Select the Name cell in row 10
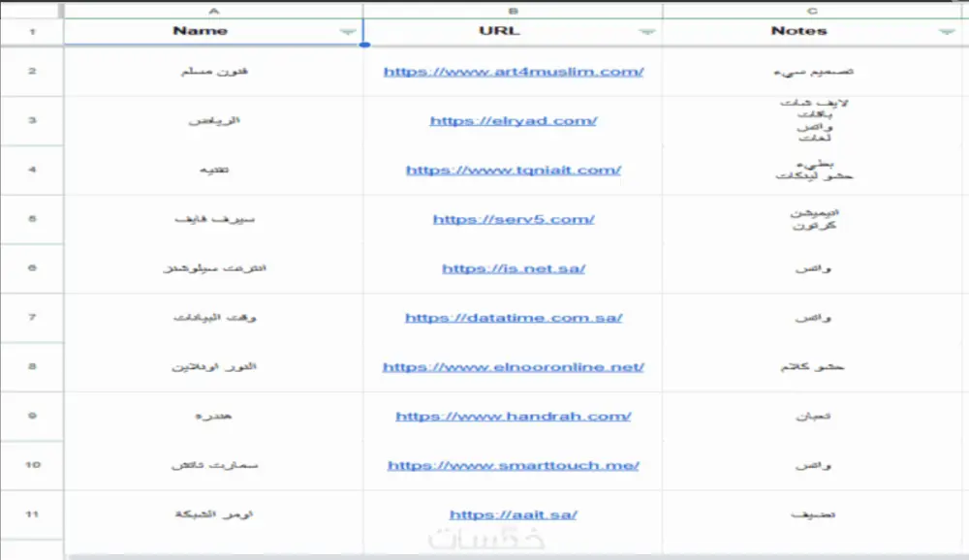This screenshot has height=560, width=969. coord(214,465)
